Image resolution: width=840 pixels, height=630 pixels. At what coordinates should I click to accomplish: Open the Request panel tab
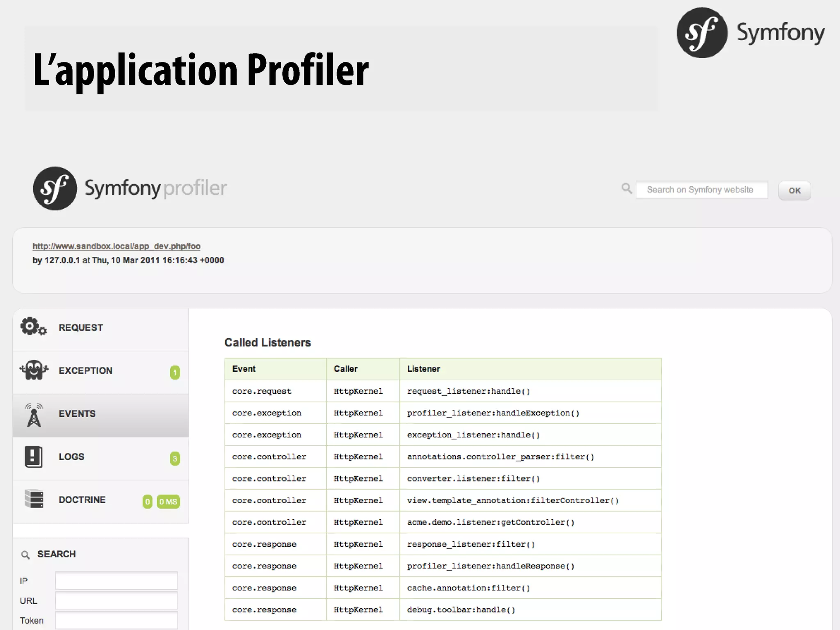point(81,328)
